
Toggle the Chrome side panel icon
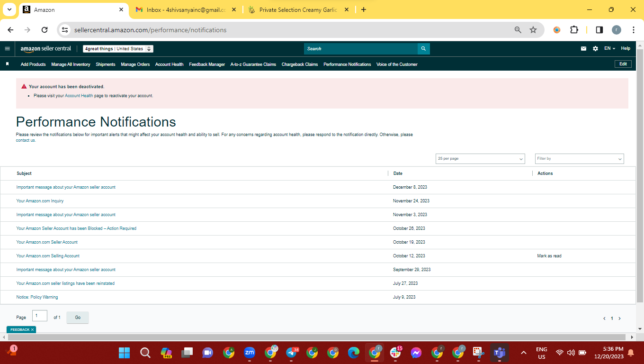pyautogui.click(x=599, y=30)
